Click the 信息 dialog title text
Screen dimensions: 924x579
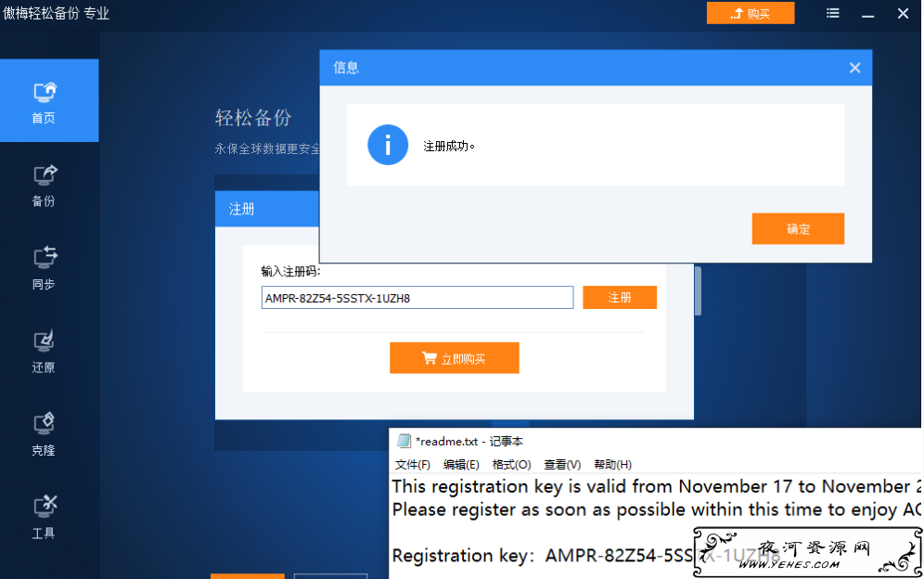(346, 68)
